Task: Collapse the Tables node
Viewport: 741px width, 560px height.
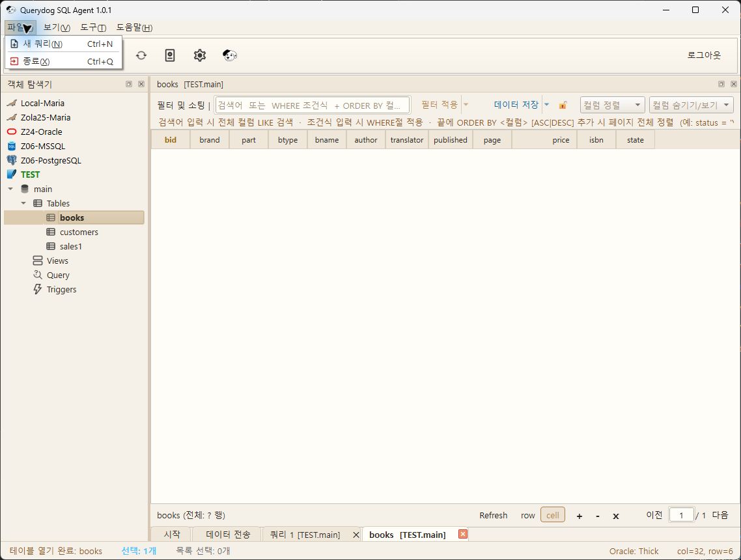Action: pos(23,203)
